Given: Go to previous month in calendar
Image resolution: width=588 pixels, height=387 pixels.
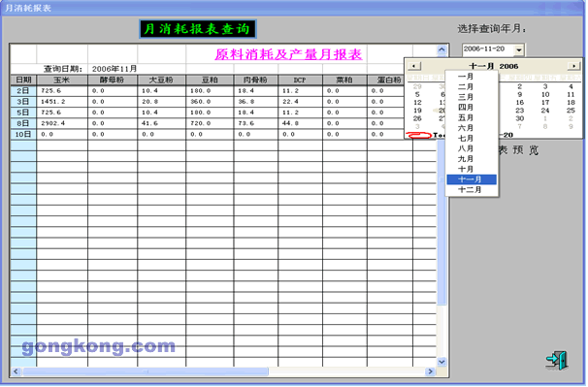Looking at the screenshot, I should point(414,66).
